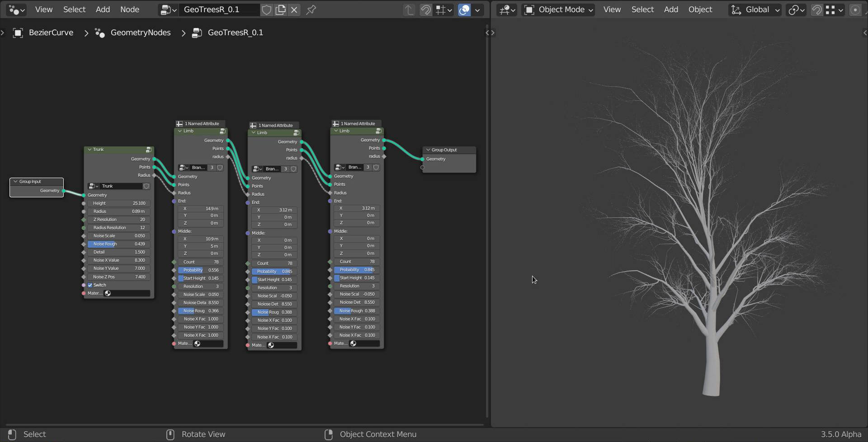This screenshot has height=442, width=868.
Task: Open View menu in node editor
Action: (x=44, y=9)
